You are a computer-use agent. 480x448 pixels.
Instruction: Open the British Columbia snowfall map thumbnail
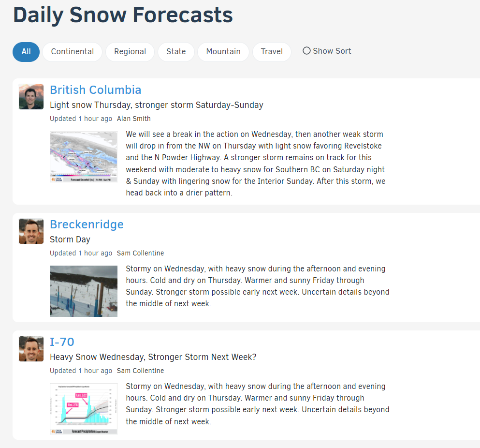coord(84,157)
